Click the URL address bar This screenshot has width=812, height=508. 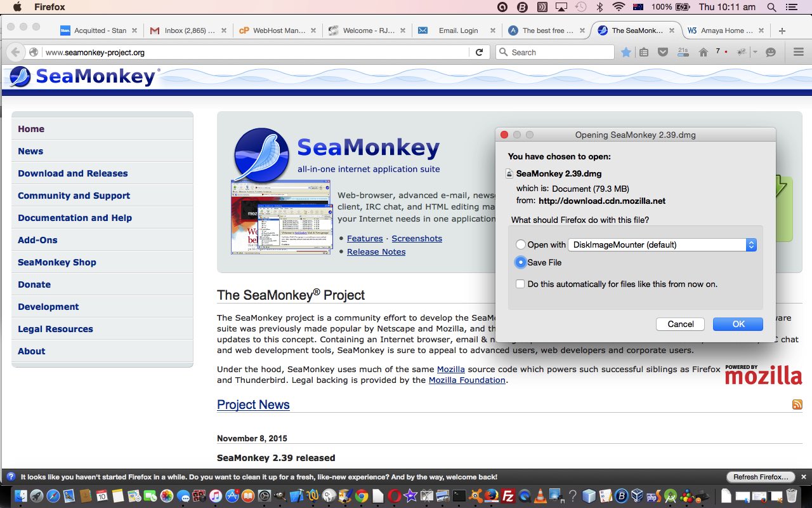pyautogui.click(x=257, y=52)
